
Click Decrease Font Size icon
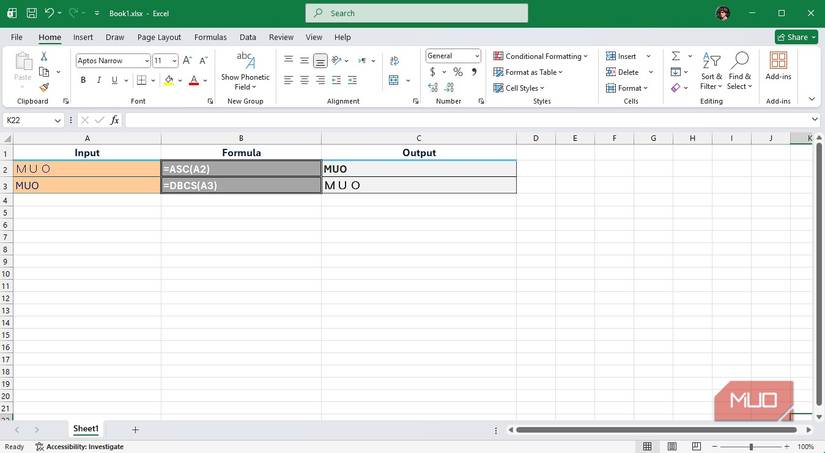[203, 61]
